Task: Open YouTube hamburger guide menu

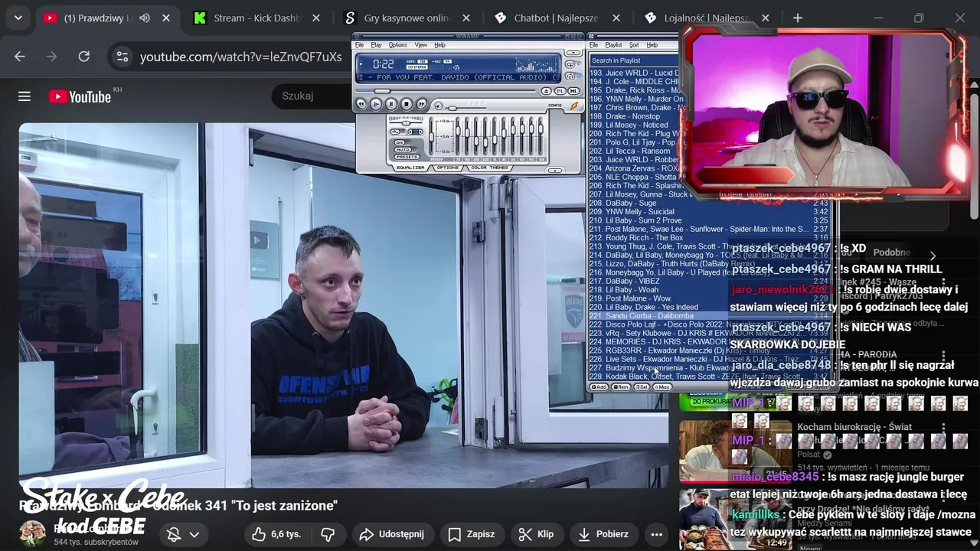Action: tap(24, 96)
